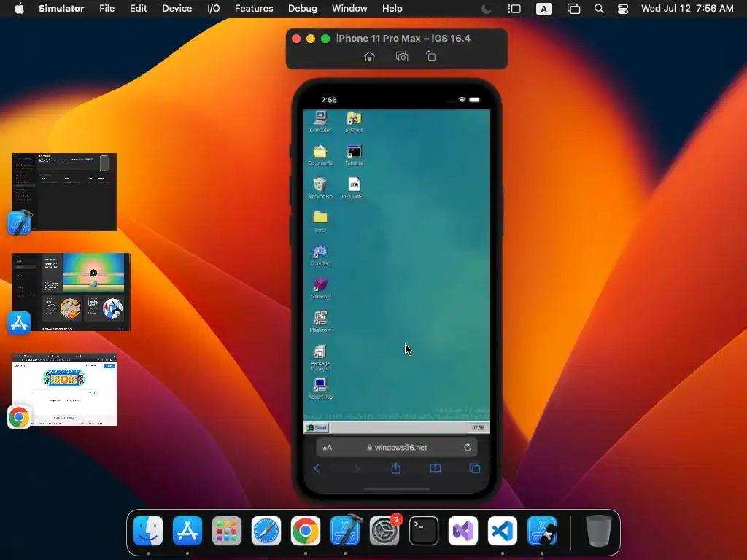Tap the Safari back arrow
The width and height of the screenshot is (747, 560).
[317, 469]
